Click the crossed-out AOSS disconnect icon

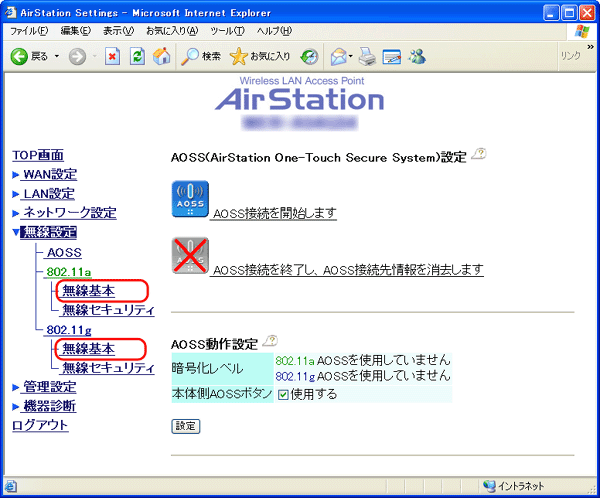pos(190,256)
